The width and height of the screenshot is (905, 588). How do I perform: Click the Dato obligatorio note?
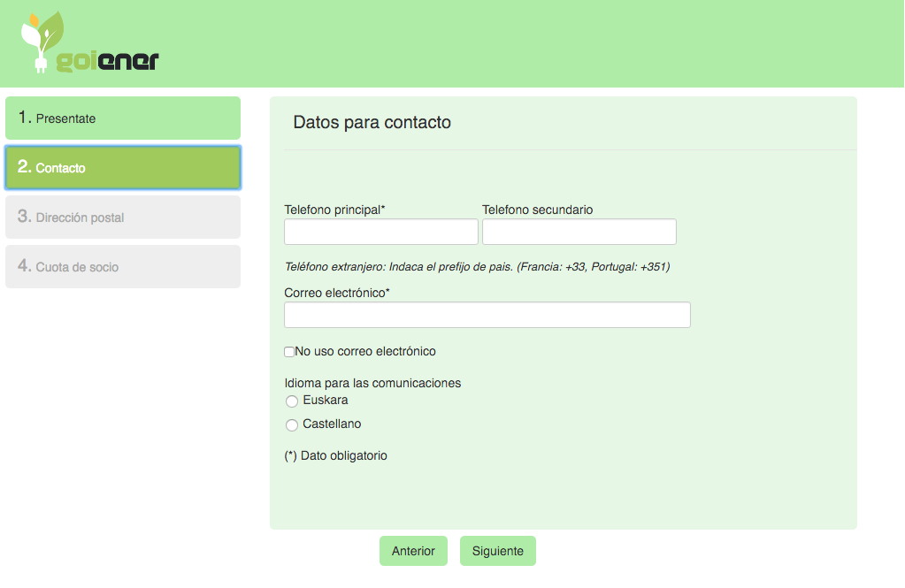[x=335, y=456]
